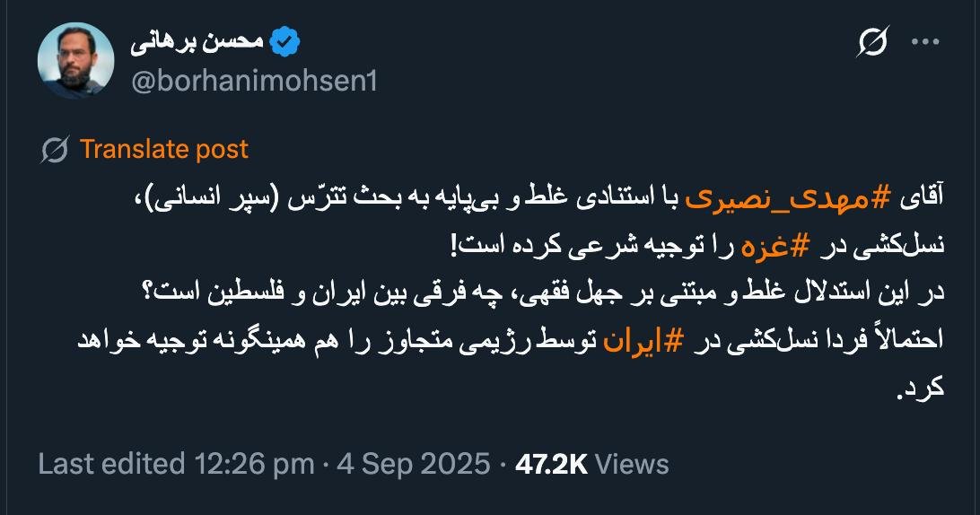This screenshot has width=980, height=515.
Task: Click the word Views after the count
Action: pyautogui.click(x=632, y=464)
